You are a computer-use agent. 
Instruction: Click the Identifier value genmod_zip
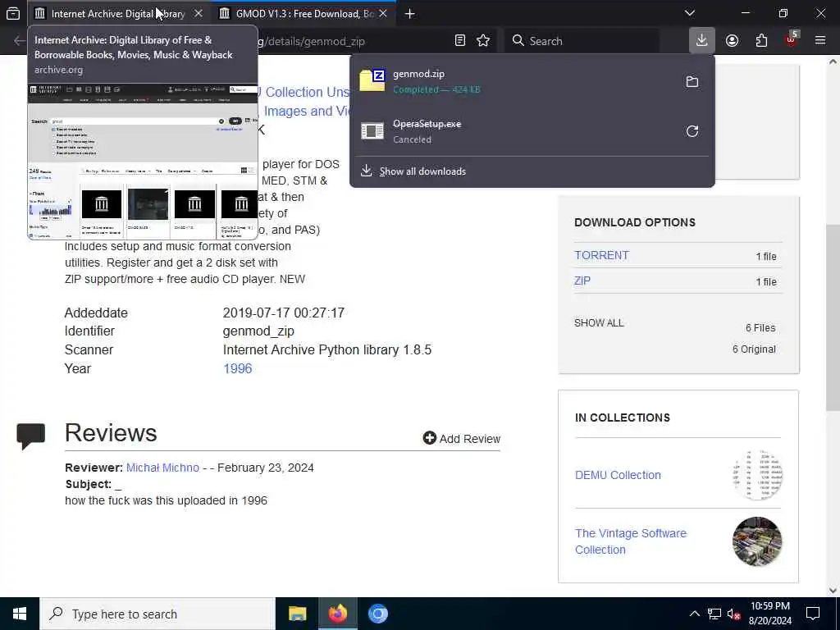coord(258,331)
